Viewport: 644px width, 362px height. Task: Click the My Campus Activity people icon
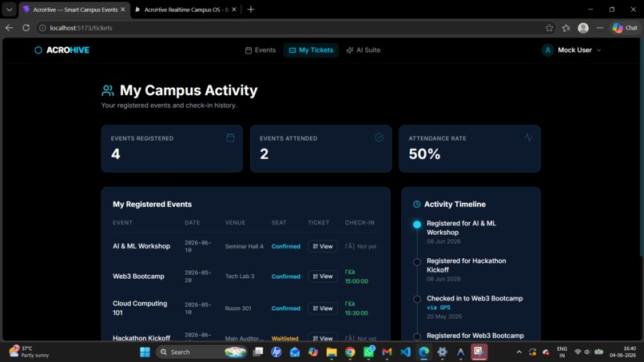(x=108, y=90)
